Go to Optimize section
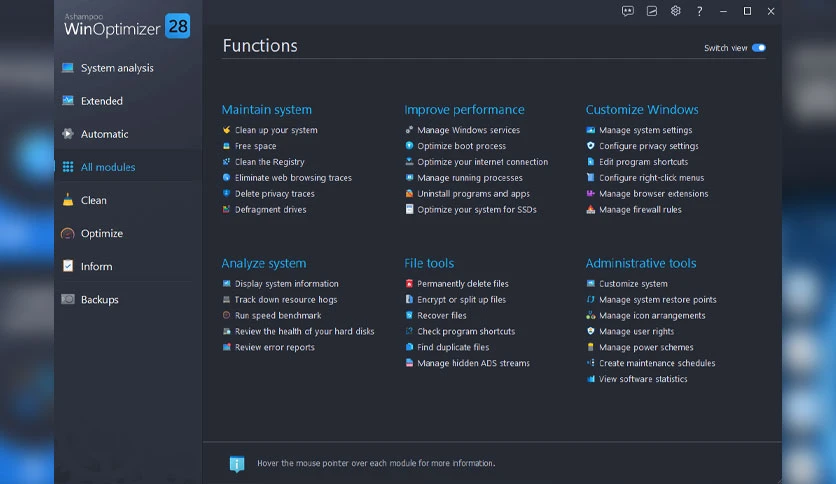Image resolution: width=836 pixels, height=484 pixels. [x=101, y=233]
